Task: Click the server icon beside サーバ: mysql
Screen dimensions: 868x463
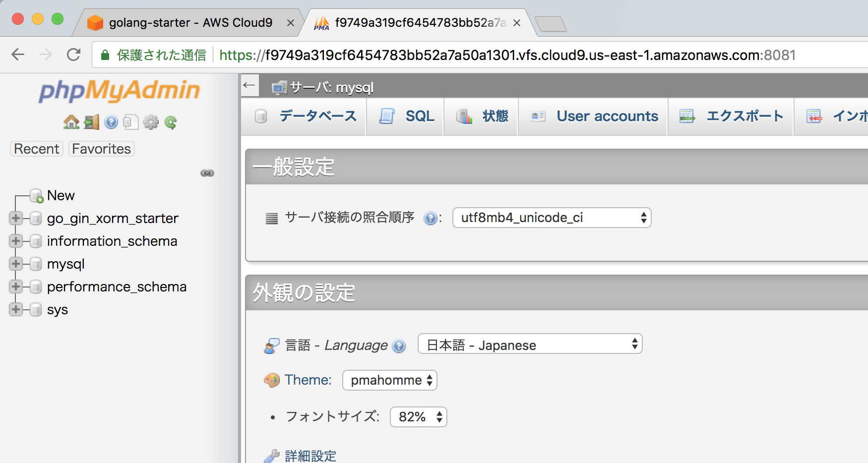Action: point(279,88)
